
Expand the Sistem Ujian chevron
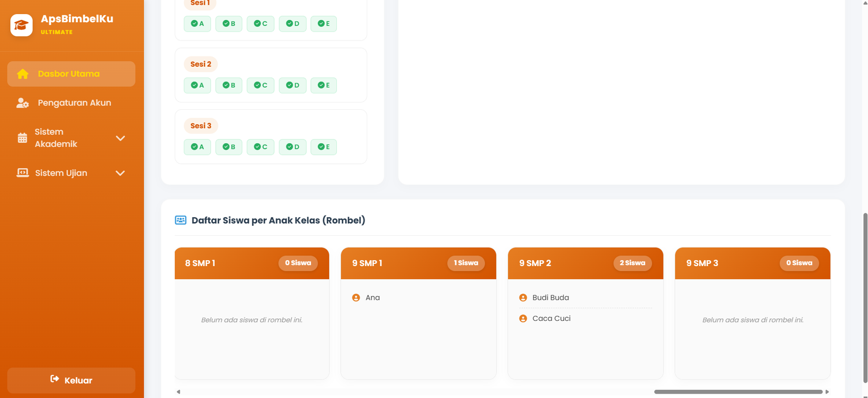click(x=120, y=173)
